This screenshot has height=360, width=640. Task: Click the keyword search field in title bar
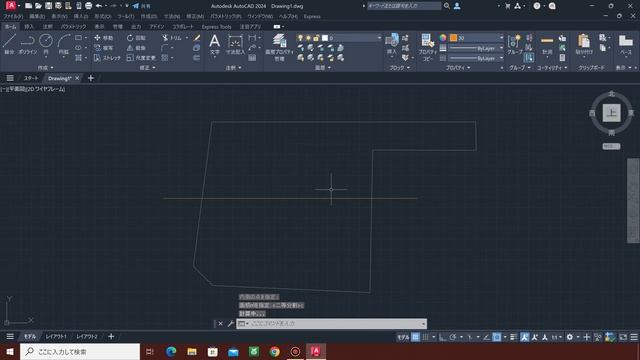coord(404,6)
